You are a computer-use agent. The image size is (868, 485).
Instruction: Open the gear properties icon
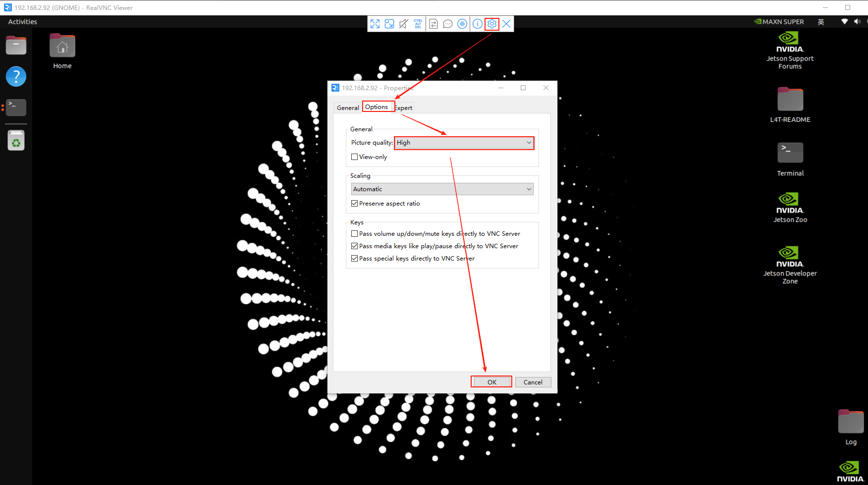click(492, 24)
